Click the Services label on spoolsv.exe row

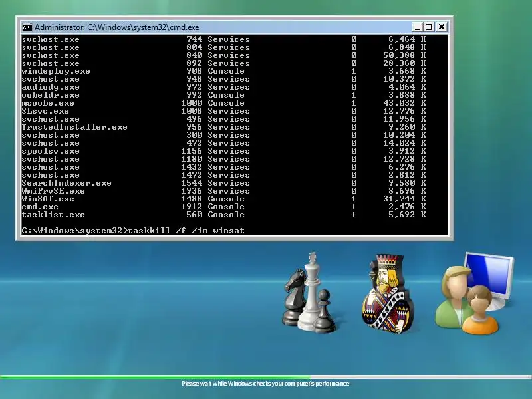click(229, 151)
